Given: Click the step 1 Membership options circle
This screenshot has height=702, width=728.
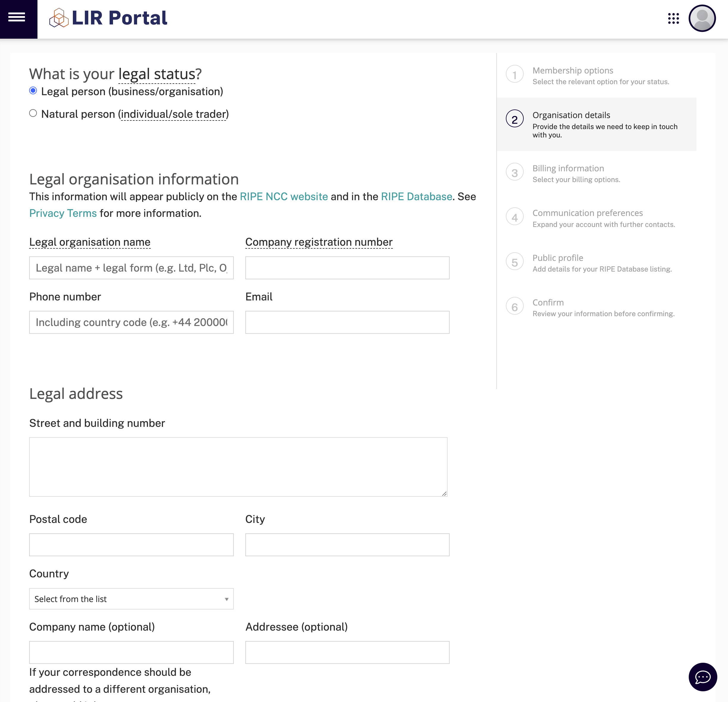Looking at the screenshot, I should click(514, 74).
